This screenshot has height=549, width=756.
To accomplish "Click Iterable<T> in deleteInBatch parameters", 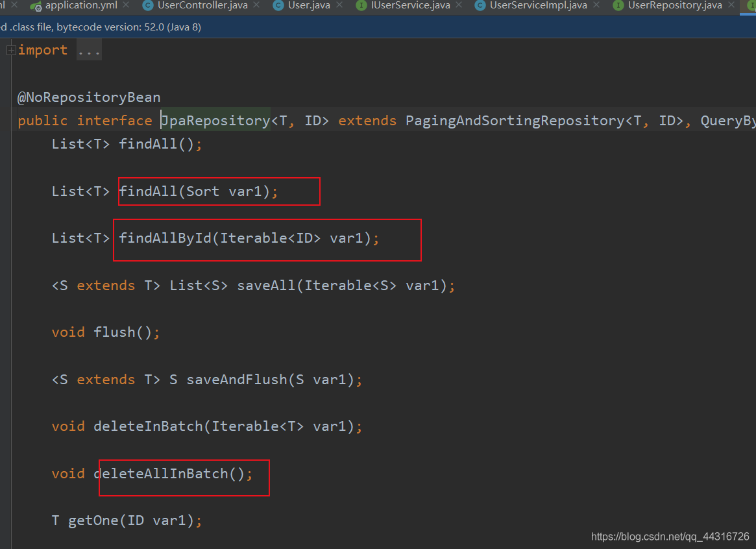I will (x=258, y=426).
